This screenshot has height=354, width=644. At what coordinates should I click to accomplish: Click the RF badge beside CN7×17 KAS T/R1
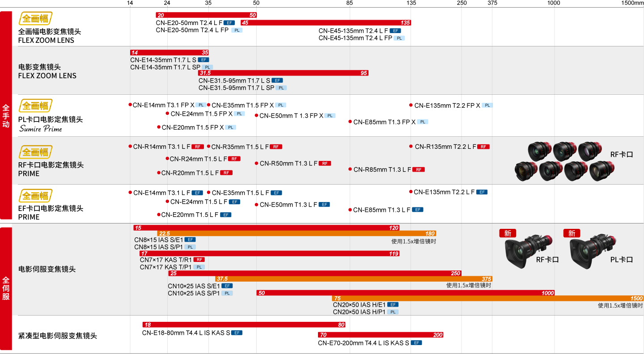click(199, 260)
